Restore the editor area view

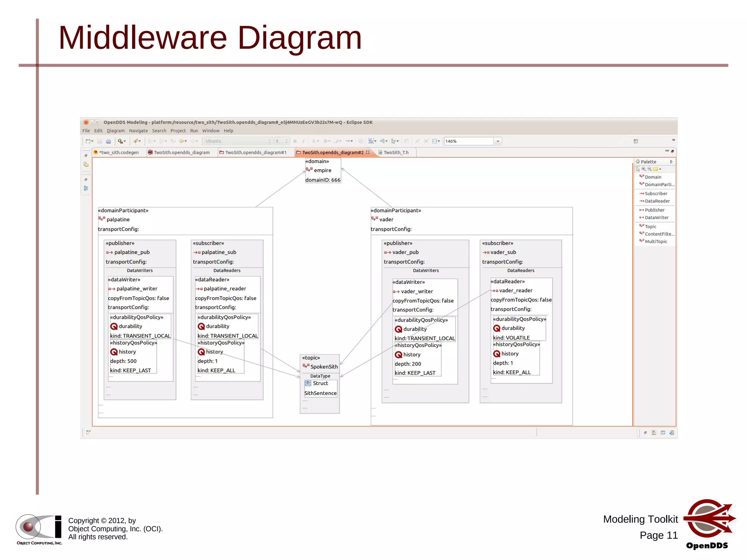[x=673, y=151]
